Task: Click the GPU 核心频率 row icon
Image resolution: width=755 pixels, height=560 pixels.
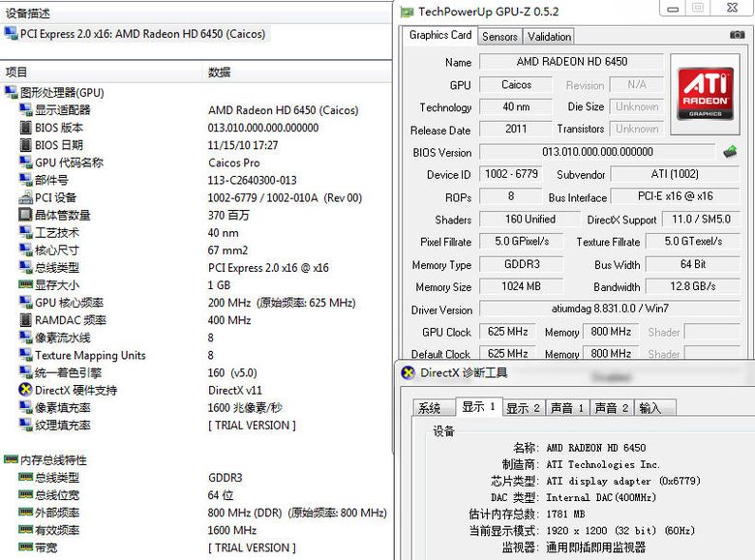Action: pos(25,302)
